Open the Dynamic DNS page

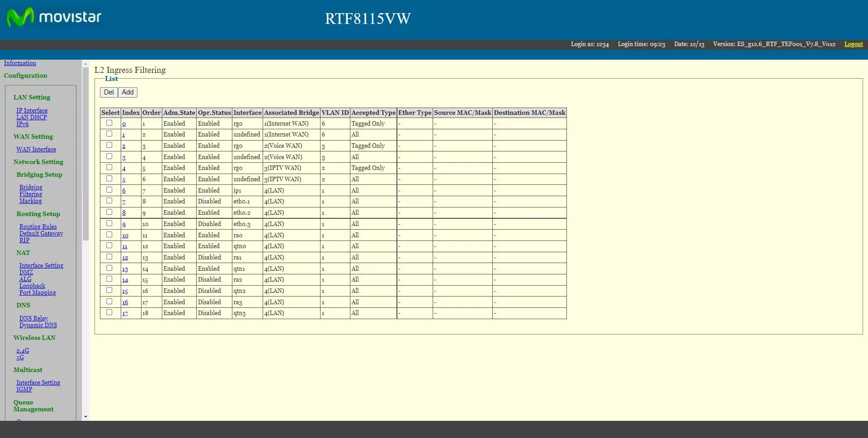pyautogui.click(x=38, y=325)
